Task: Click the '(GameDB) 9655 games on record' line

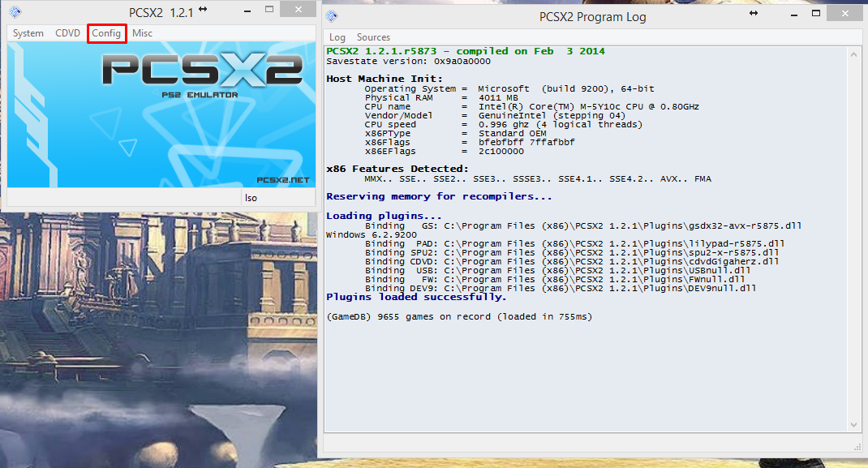Action: coord(459,316)
